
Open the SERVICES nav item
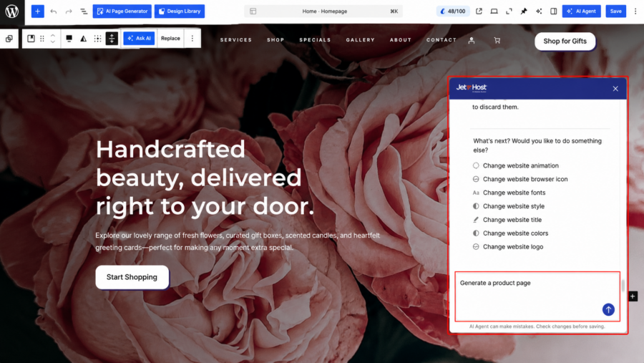(235, 40)
